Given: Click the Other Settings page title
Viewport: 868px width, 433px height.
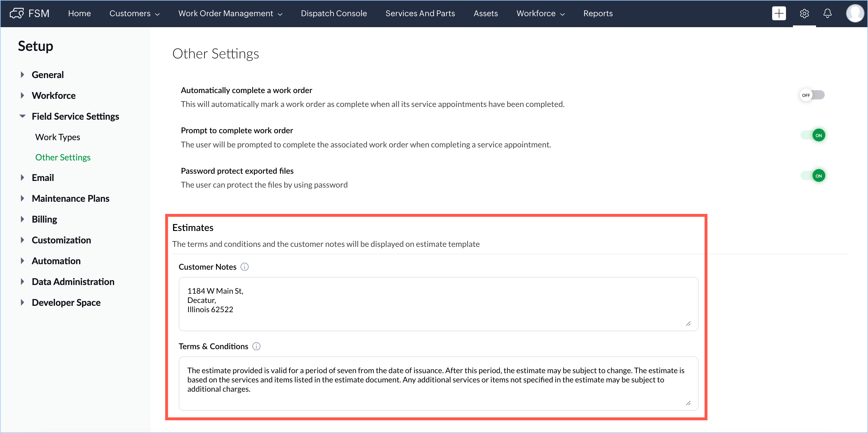Looking at the screenshot, I should tap(216, 54).
